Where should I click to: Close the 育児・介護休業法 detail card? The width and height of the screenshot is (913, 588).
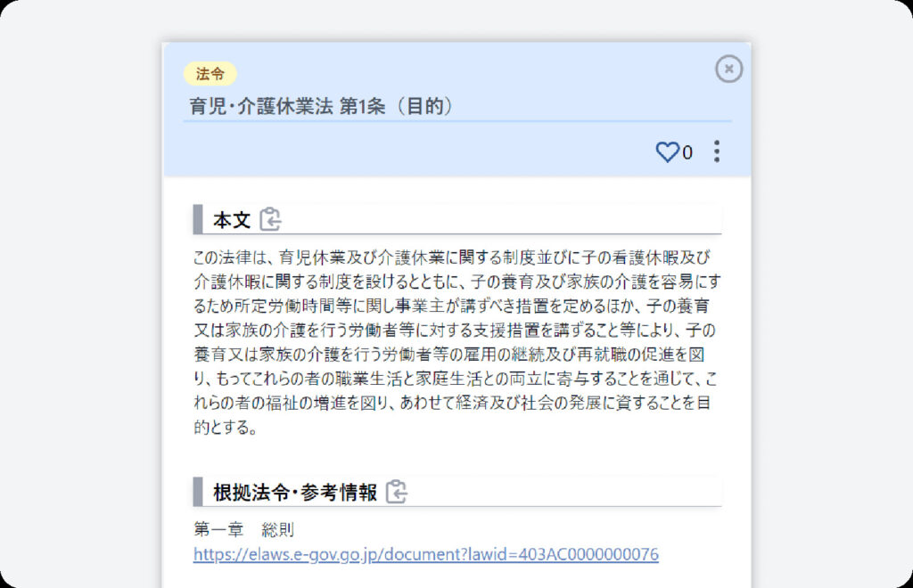[728, 69]
